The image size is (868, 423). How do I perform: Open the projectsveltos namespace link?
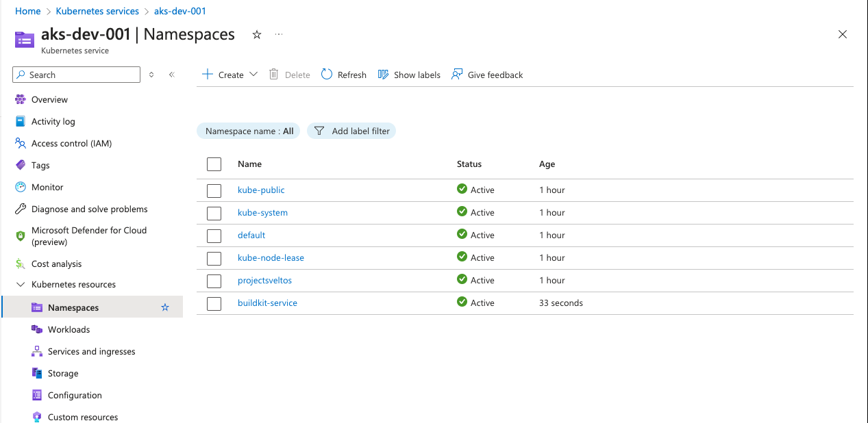click(264, 281)
